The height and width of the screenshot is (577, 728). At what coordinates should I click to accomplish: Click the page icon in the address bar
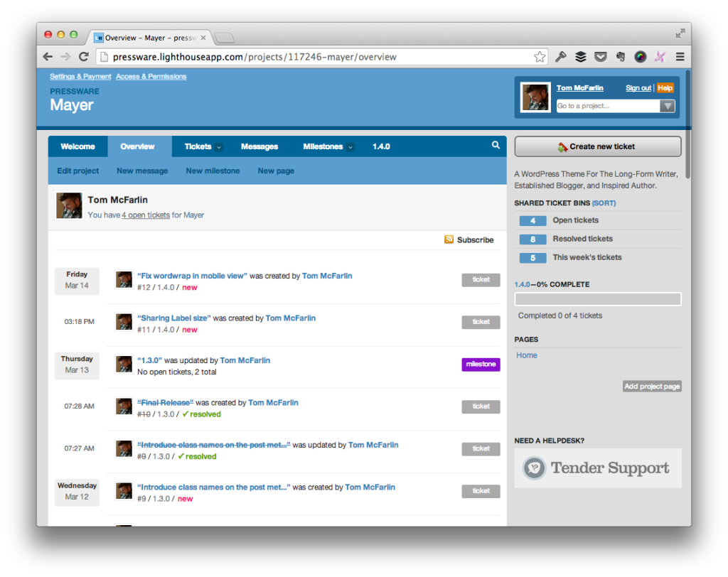tap(105, 57)
